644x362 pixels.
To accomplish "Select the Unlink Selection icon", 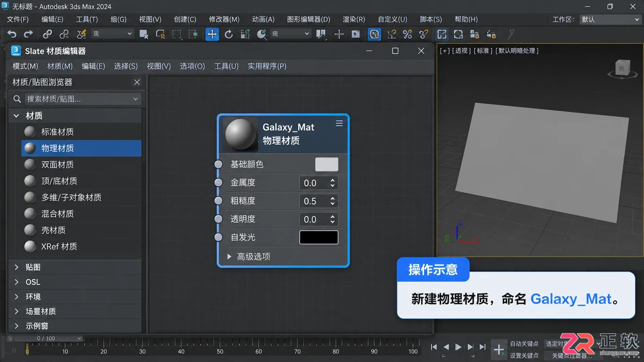I will (64, 34).
